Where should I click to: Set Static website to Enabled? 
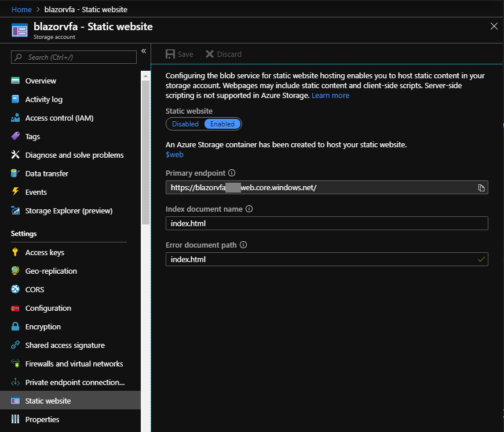[x=222, y=124]
